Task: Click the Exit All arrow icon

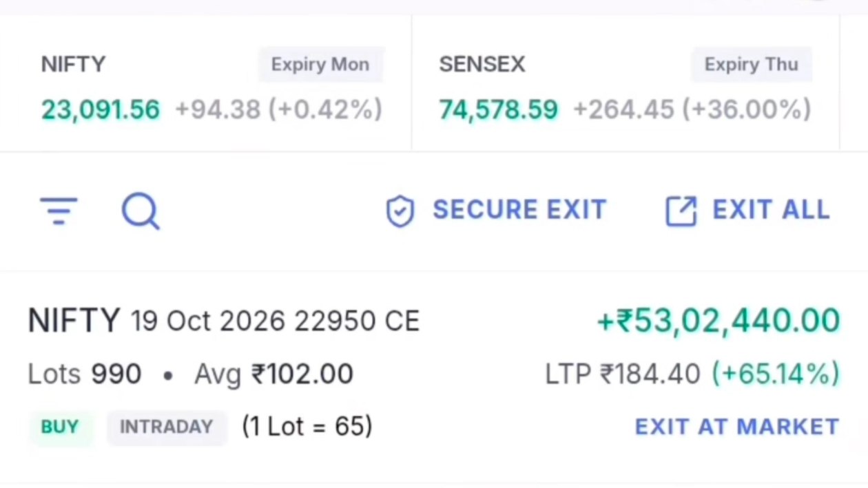Action: pos(681,211)
